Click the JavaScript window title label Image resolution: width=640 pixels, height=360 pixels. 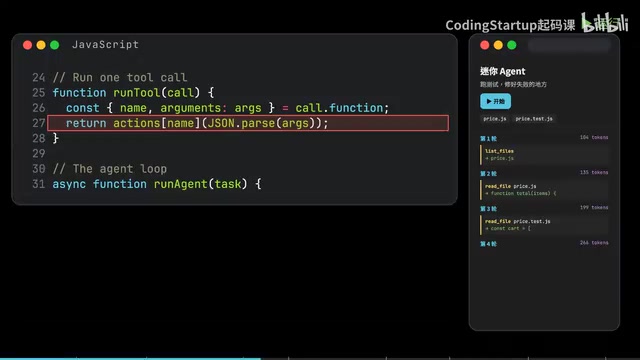[x=105, y=44]
